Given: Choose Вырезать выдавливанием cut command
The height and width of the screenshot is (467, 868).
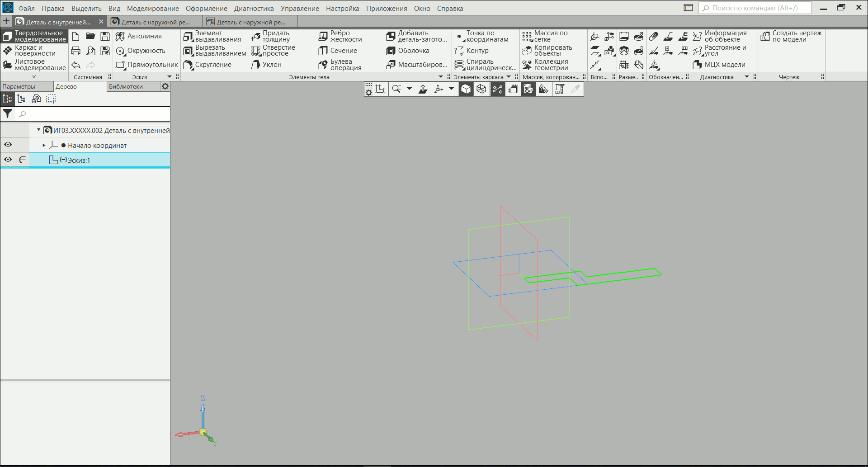Looking at the screenshot, I should pos(215,51).
